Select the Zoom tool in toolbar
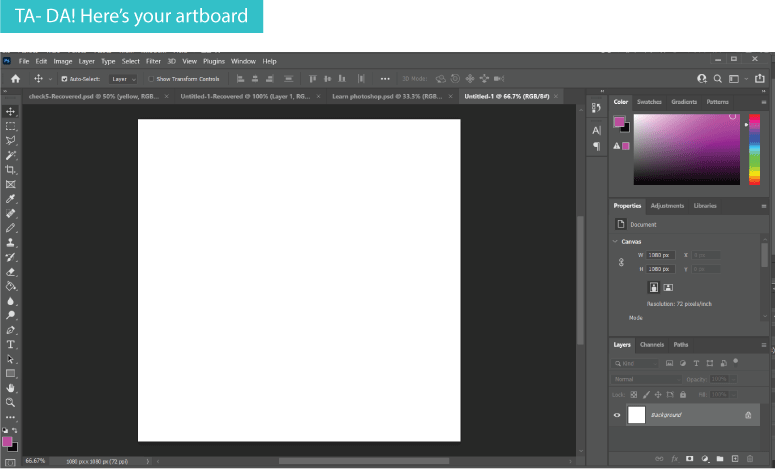Screen dimensions: 775x469 tap(11, 402)
